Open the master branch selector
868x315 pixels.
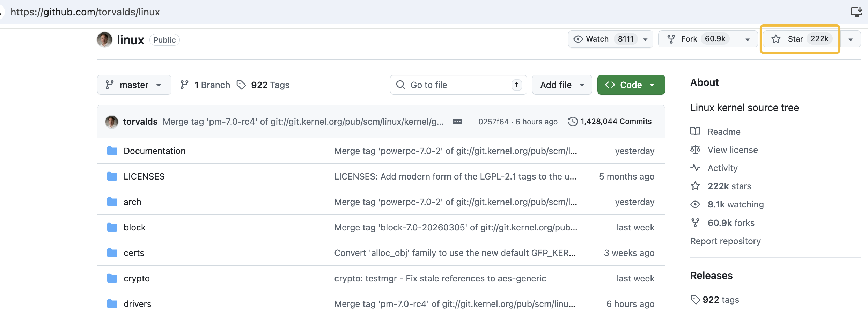[134, 85]
